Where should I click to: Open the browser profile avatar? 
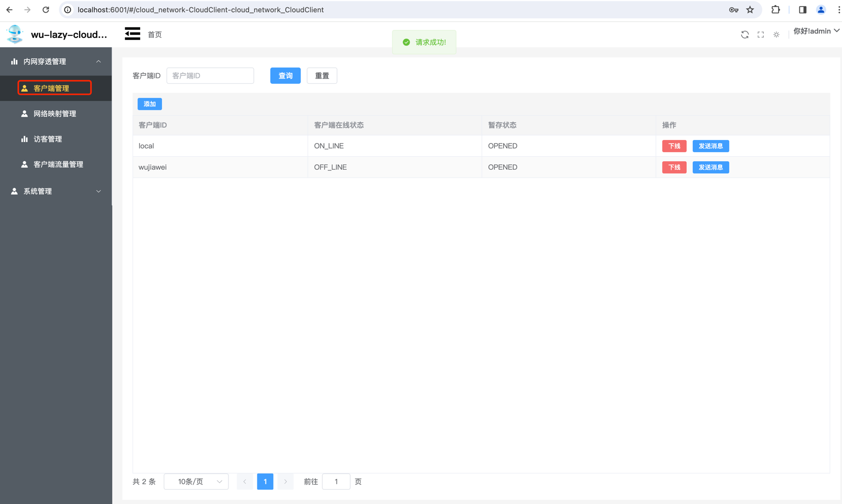tap(821, 10)
